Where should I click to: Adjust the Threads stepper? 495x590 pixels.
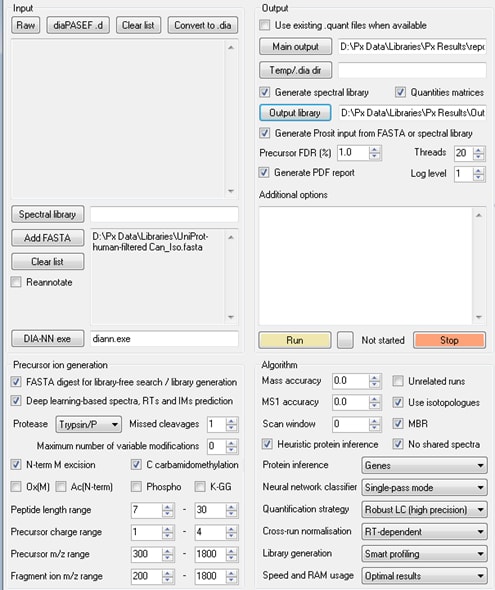[x=479, y=153]
